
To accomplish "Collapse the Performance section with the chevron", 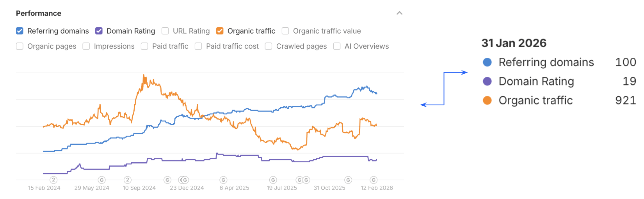I will click(399, 13).
